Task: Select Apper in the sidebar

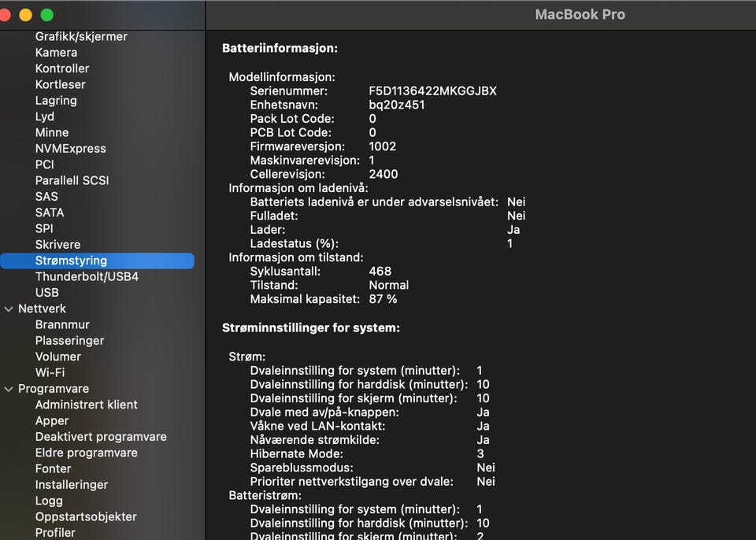Action: 52,420
